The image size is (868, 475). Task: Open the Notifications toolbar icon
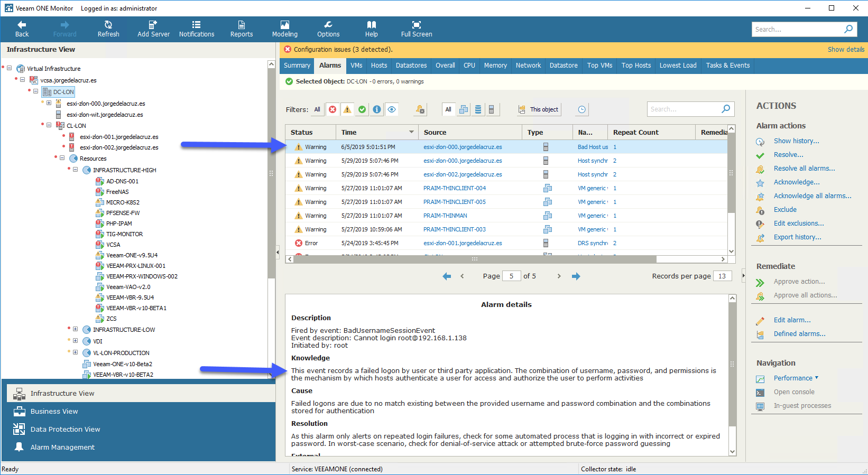pos(197,29)
